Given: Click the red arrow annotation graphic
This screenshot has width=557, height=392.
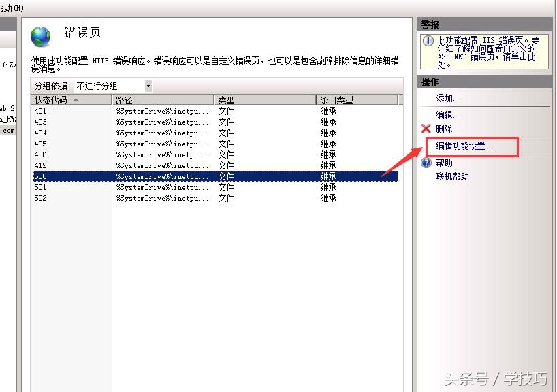Looking at the screenshot, I should click(402, 163).
